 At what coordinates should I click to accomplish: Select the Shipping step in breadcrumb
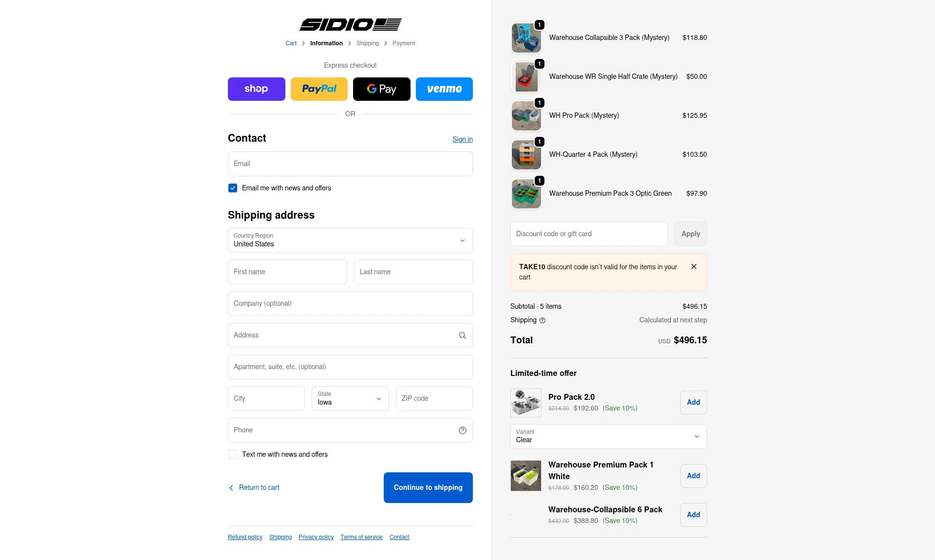coord(367,43)
